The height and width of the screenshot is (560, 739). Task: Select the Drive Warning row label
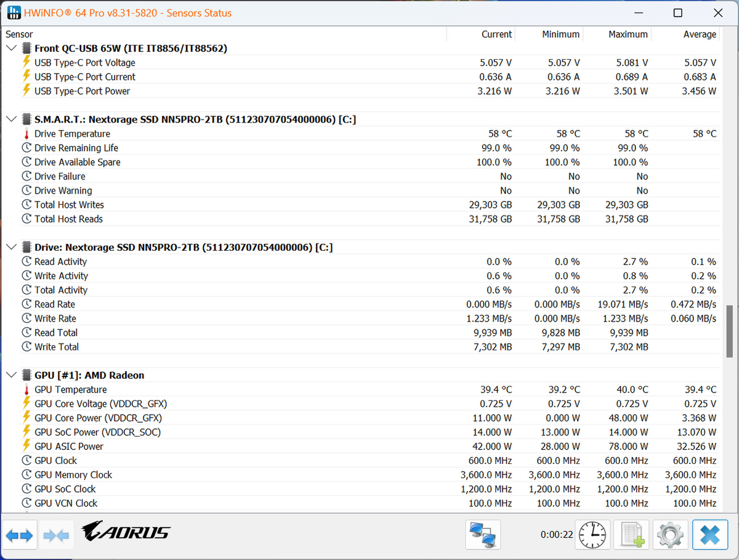pyautogui.click(x=63, y=190)
